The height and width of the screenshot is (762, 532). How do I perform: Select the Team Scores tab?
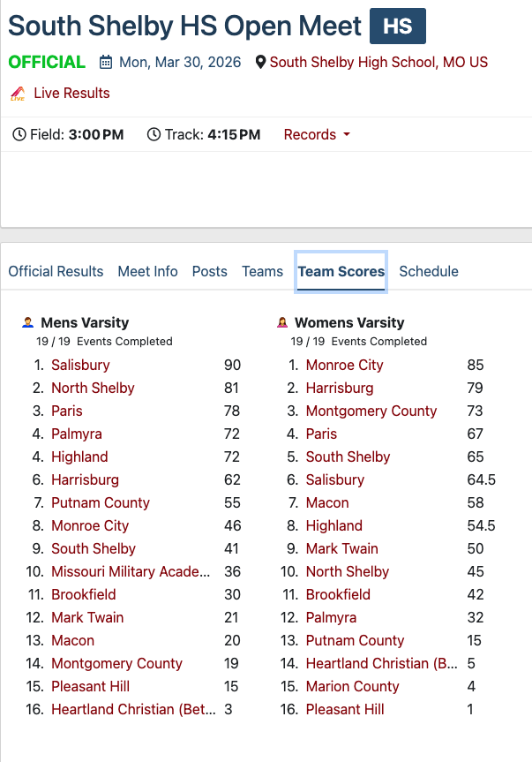[341, 272]
